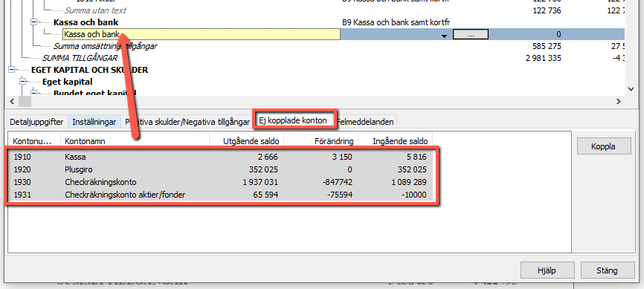Switch to the Detaljuppgifter tab
Image resolution: width=644 pixels, height=289 pixels.
[36, 122]
